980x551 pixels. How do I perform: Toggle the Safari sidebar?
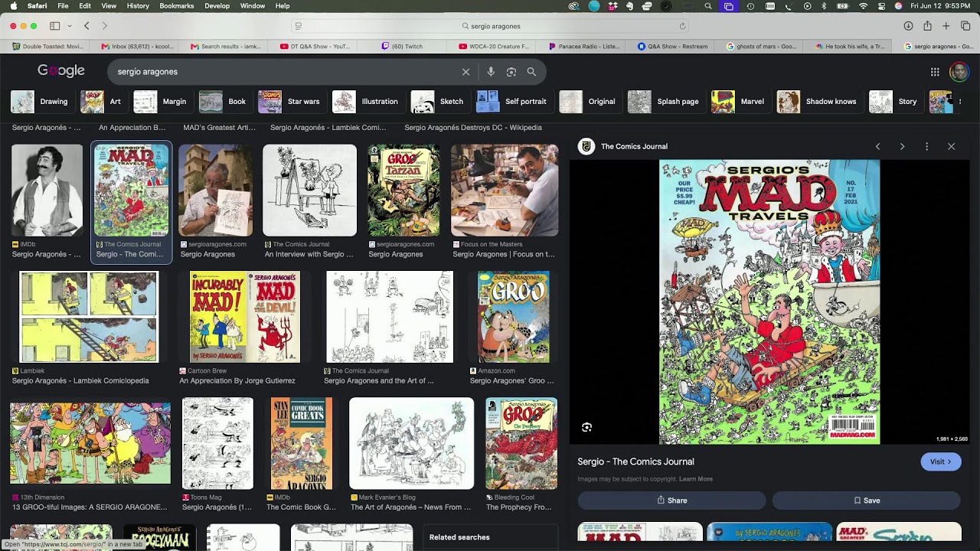(x=55, y=26)
